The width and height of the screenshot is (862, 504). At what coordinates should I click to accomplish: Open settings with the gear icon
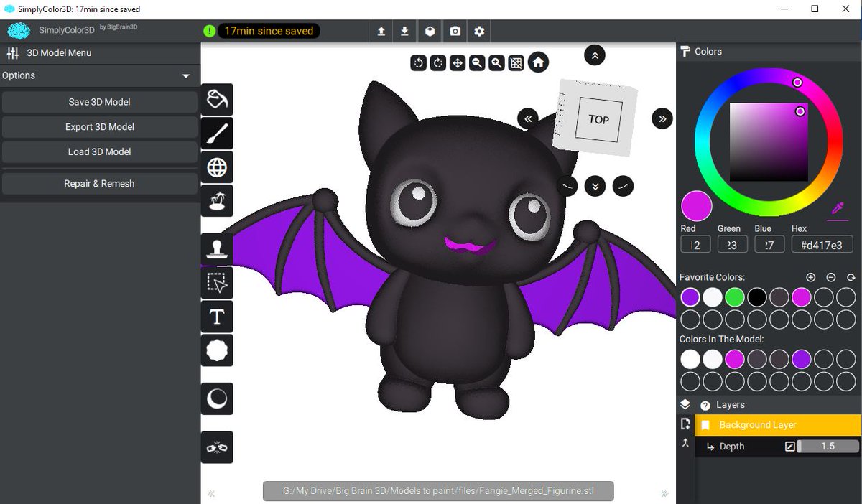pyautogui.click(x=479, y=32)
